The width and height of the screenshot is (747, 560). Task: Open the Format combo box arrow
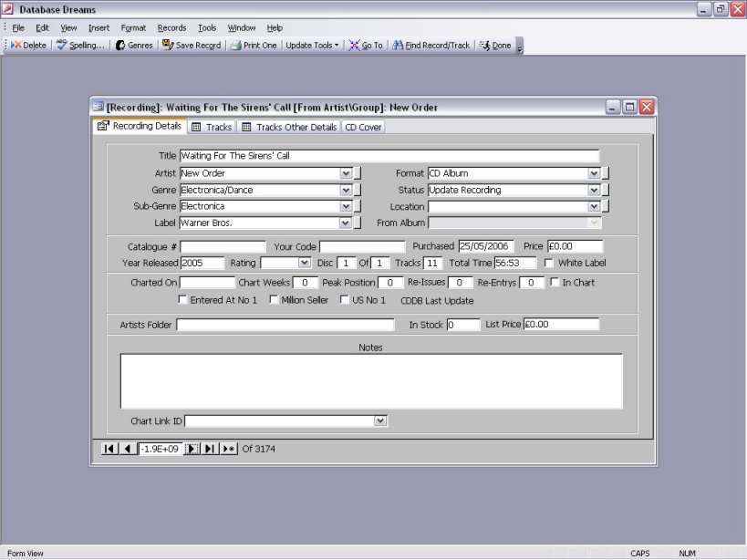click(x=594, y=173)
